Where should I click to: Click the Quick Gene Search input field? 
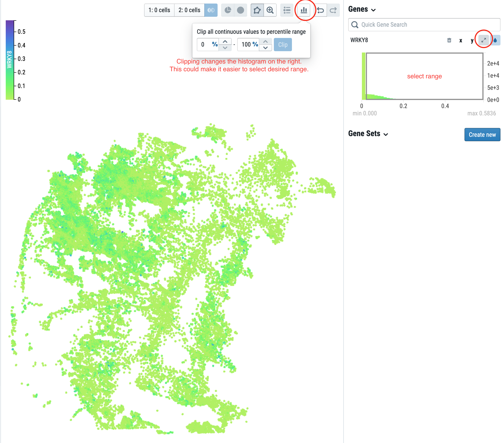[424, 24]
